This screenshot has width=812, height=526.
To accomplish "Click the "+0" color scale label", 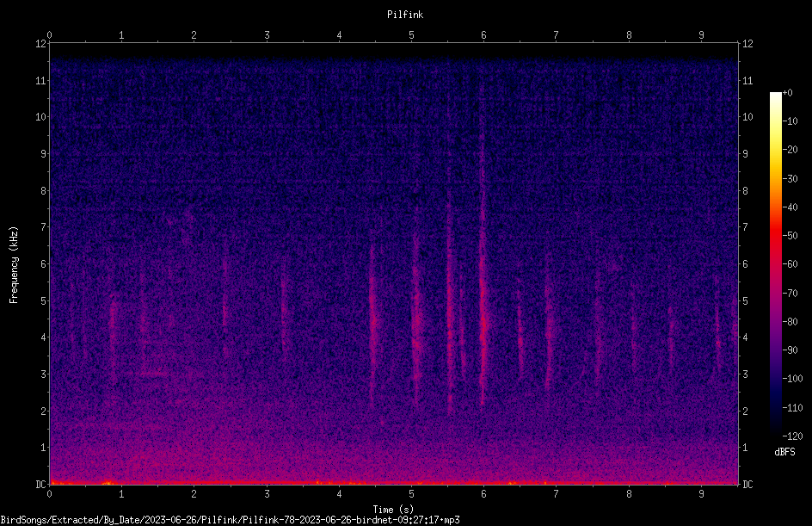I will point(787,93).
